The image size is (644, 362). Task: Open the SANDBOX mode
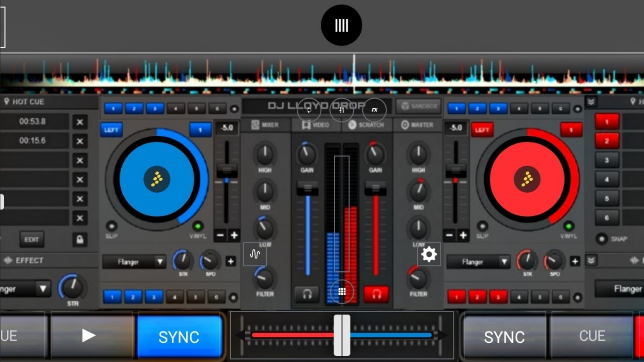pos(418,106)
